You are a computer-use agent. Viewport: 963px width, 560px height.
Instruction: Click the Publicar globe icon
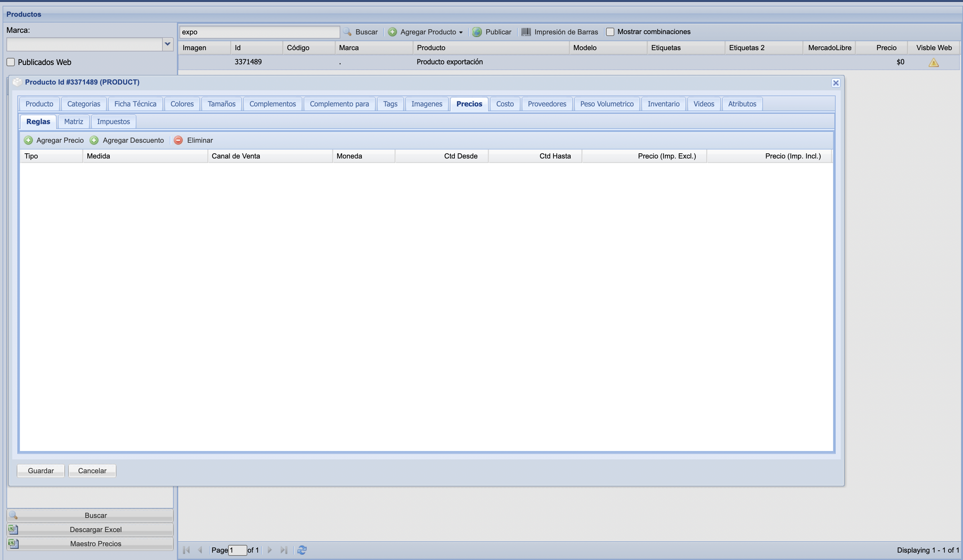pos(477,32)
